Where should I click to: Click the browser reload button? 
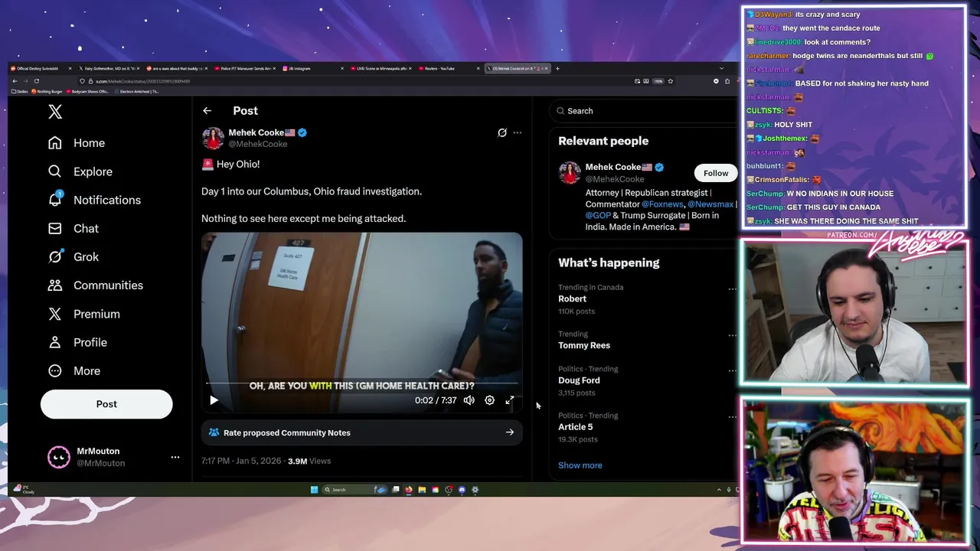pyautogui.click(x=36, y=81)
